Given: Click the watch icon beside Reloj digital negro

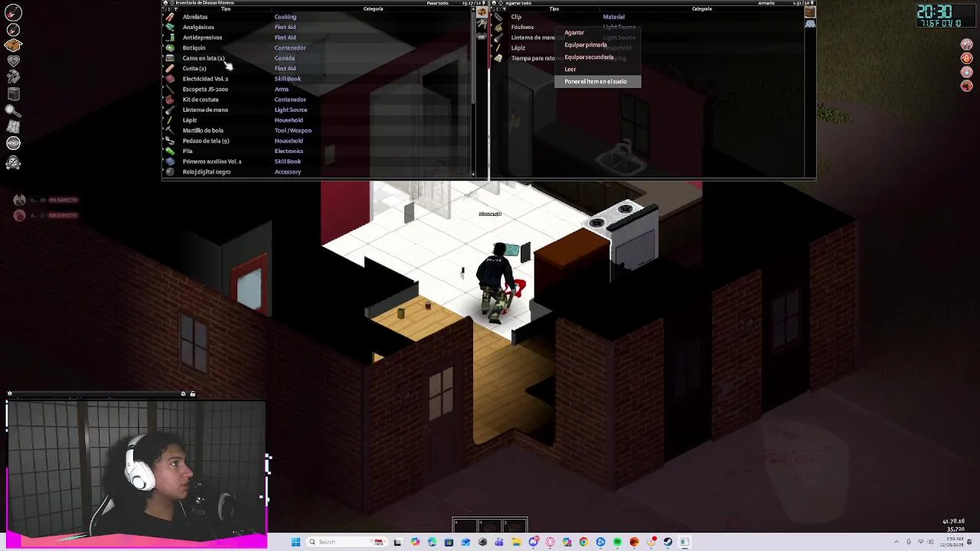Looking at the screenshot, I should pyautogui.click(x=170, y=171).
